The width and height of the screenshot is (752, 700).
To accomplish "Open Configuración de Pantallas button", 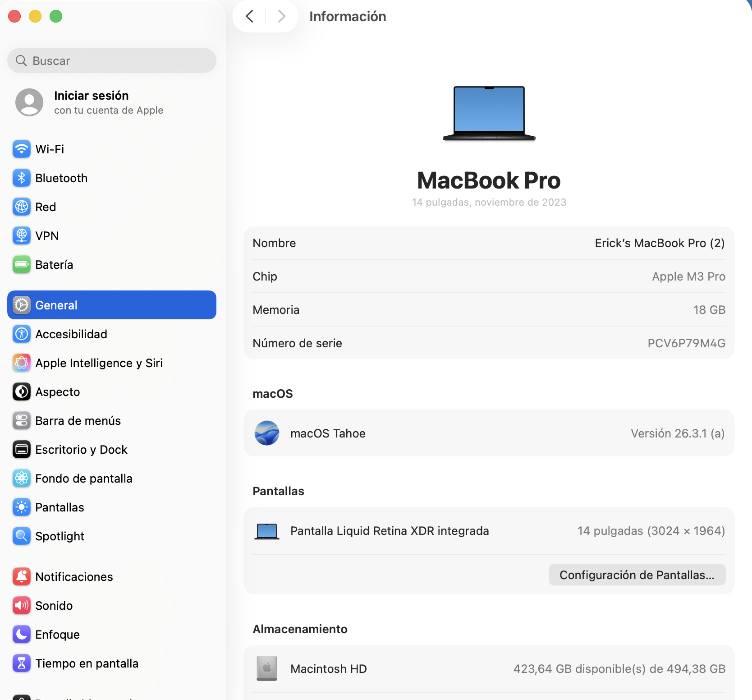I will pyautogui.click(x=637, y=575).
